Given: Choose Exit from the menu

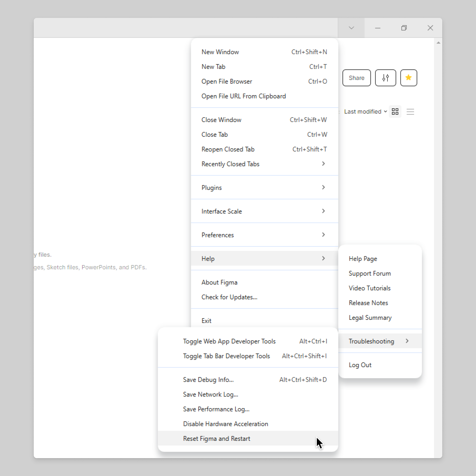Looking at the screenshot, I should point(264,321).
